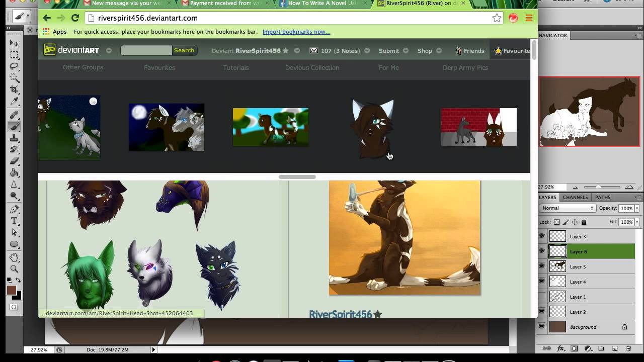Select the Eraser tool
Screen dimensions: 644x362
point(14,161)
